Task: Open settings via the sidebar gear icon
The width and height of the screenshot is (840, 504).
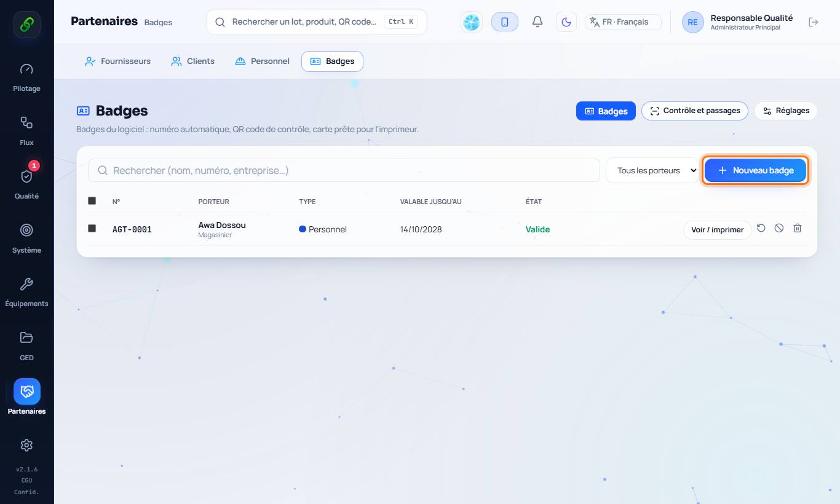Action: [x=26, y=445]
